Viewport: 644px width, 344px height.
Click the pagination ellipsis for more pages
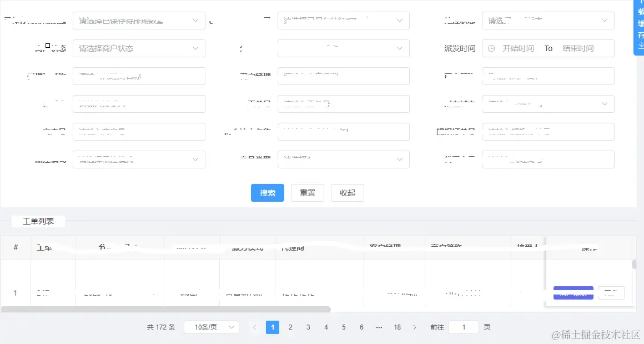[379, 327]
